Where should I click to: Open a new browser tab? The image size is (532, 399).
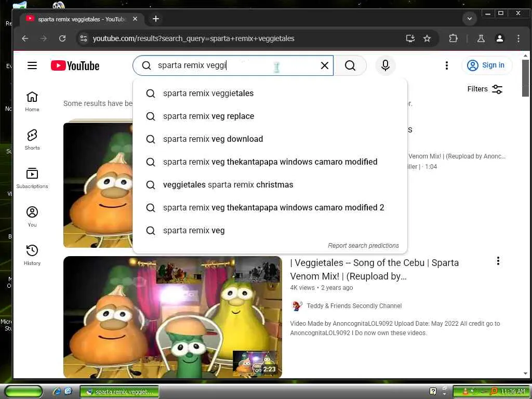156,19
